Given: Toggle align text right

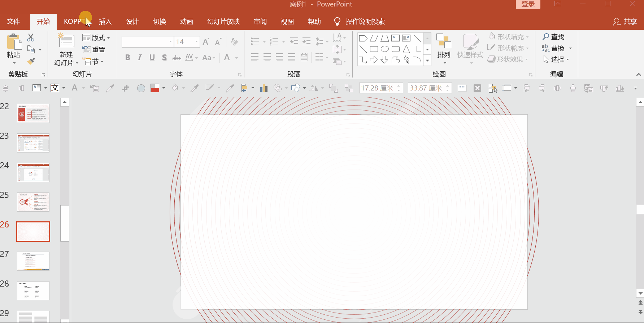Looking at the screenshot, I should [x=279, y=57].
